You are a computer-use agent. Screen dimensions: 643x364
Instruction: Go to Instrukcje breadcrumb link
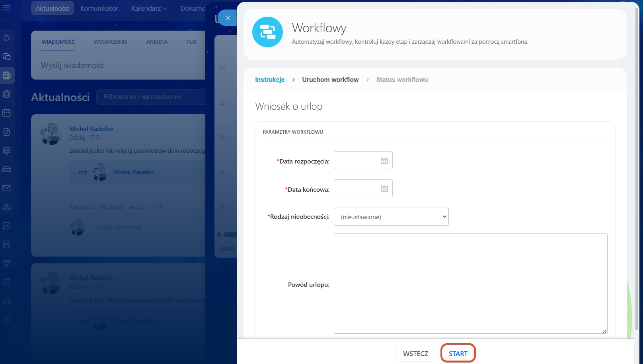click(x=270, y=80)
